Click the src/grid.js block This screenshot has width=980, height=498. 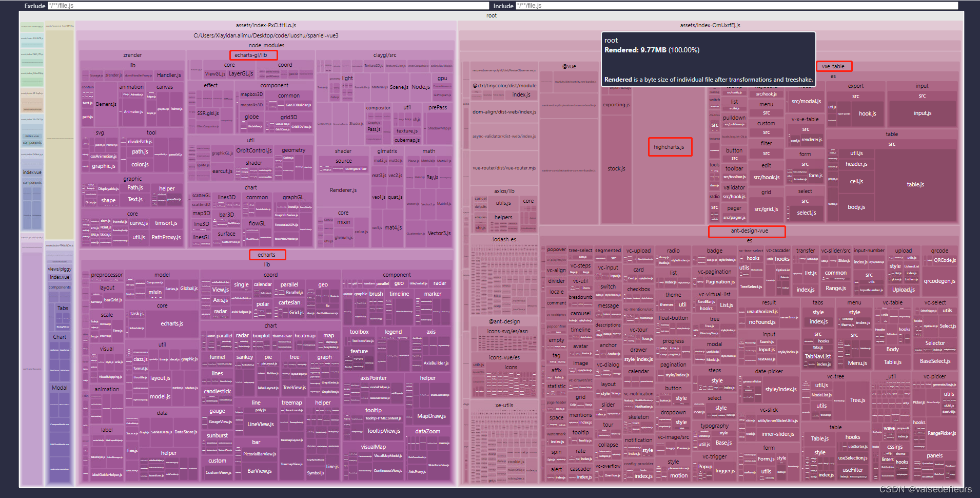pyautogui.click(x=766, y=209)
